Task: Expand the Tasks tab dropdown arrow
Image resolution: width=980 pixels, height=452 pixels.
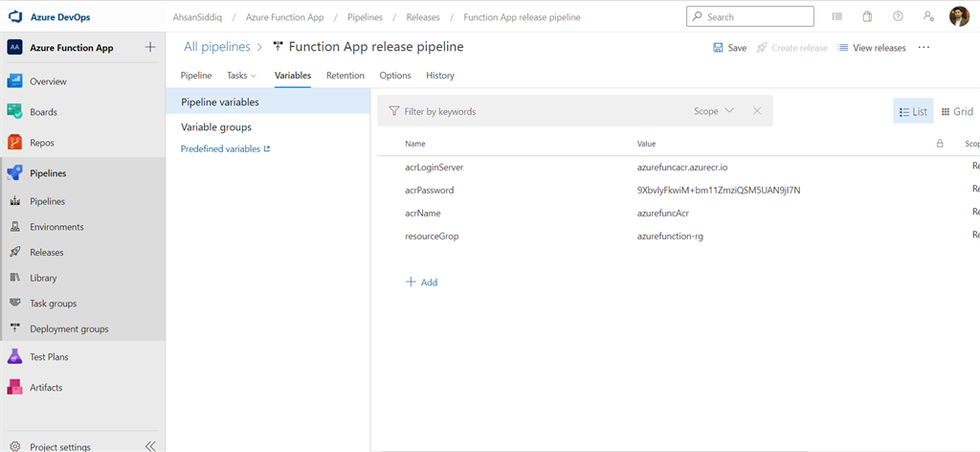Action: tap(254, 76)
